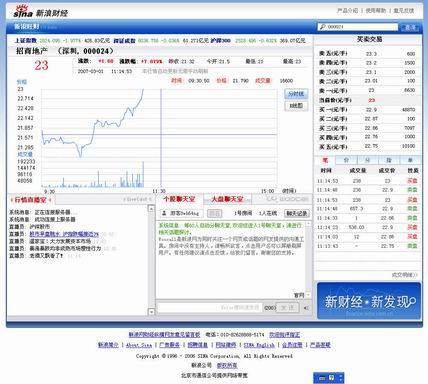Viewport: 428px width, 384px height.
Task: Select the 个股聊天室 tab
Action: (x=179, y=199)
